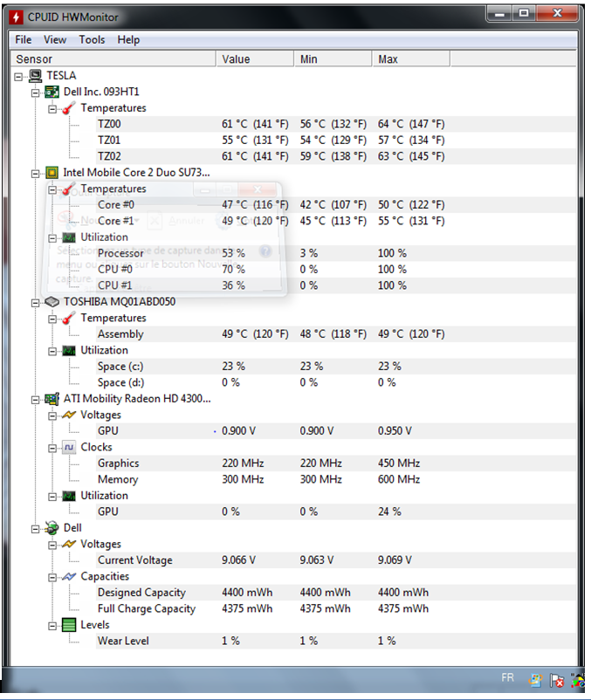
Task: Click the battery Levels icon
Action: (x=69, y=625)
